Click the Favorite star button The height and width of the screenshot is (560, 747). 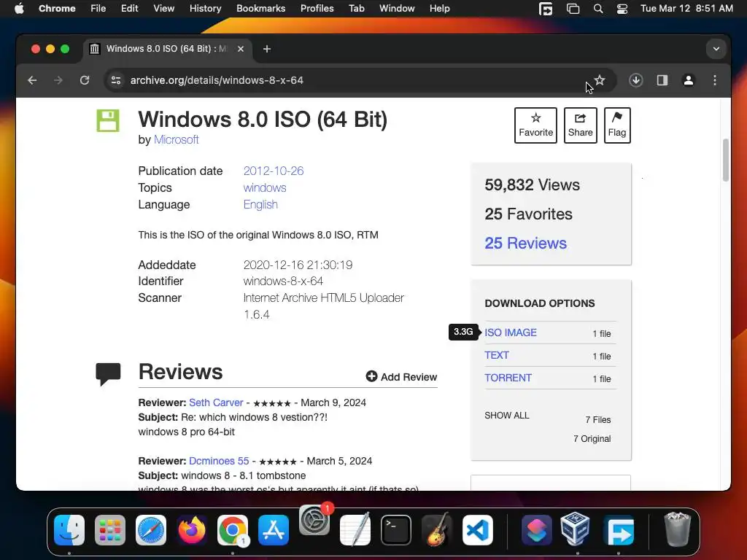[x=535, y=125]
